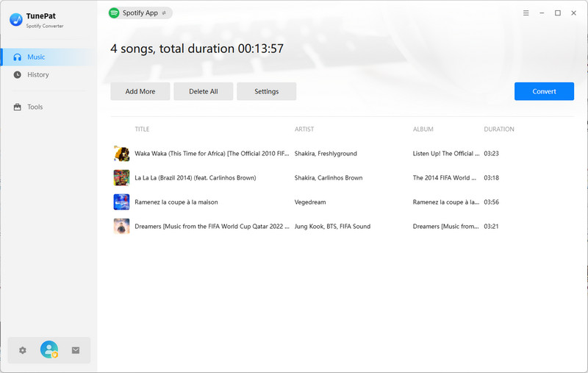Open the Settings button above list
Screen dimensions: 588x373
(267, 91)
